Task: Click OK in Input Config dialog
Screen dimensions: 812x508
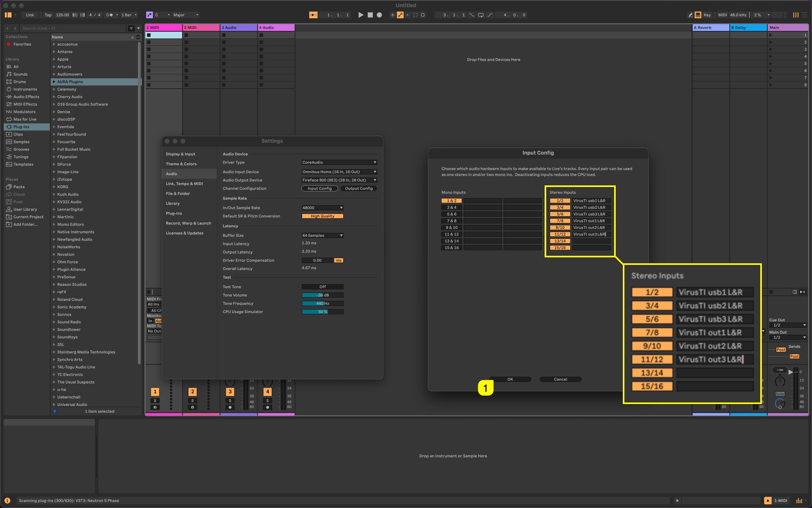Action: [510, 380]
